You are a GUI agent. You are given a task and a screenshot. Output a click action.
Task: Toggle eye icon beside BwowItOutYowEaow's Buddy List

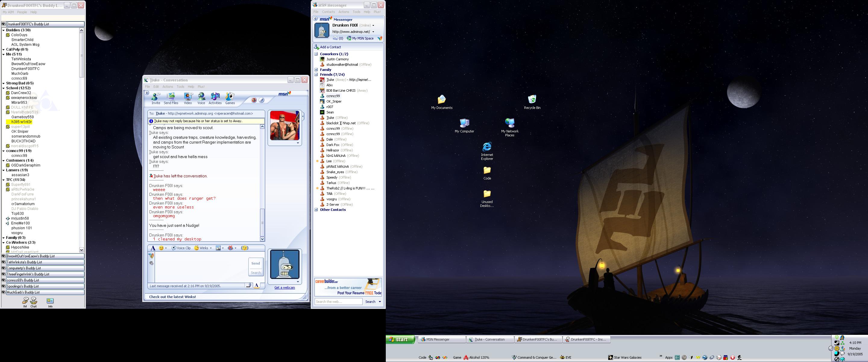point(4,256)
